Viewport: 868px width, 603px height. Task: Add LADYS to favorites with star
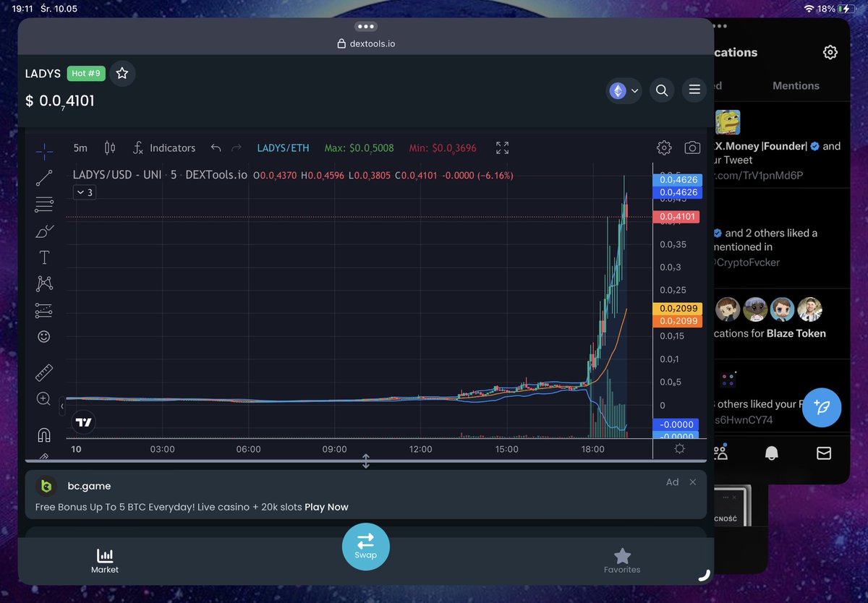(122, 73)
